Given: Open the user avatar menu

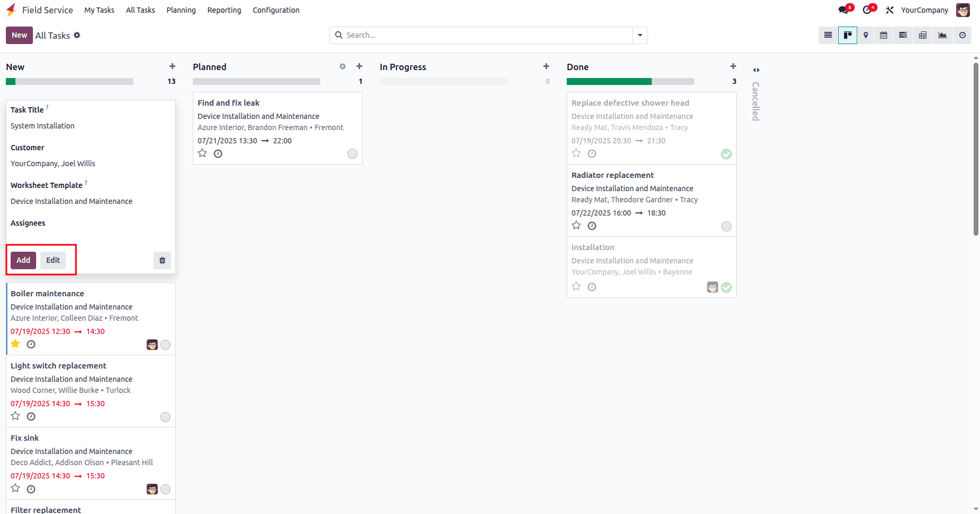Looking at the screenshot, I should [x=963, y=10].
